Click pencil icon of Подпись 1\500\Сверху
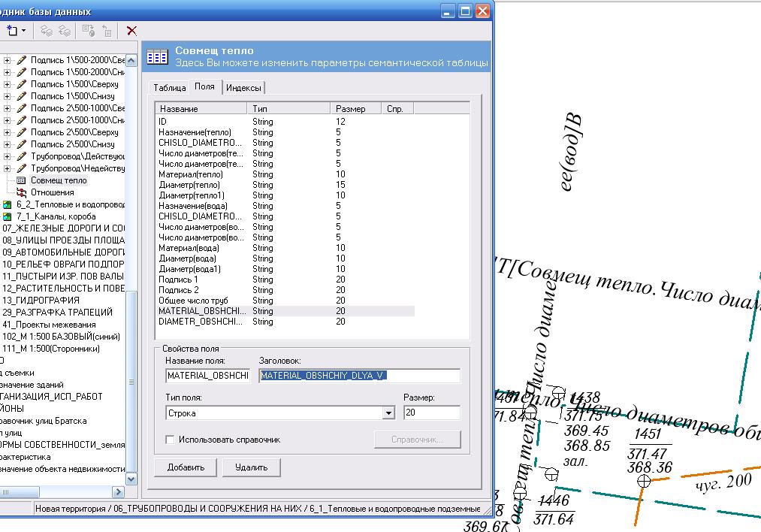 tap(21, 84)
